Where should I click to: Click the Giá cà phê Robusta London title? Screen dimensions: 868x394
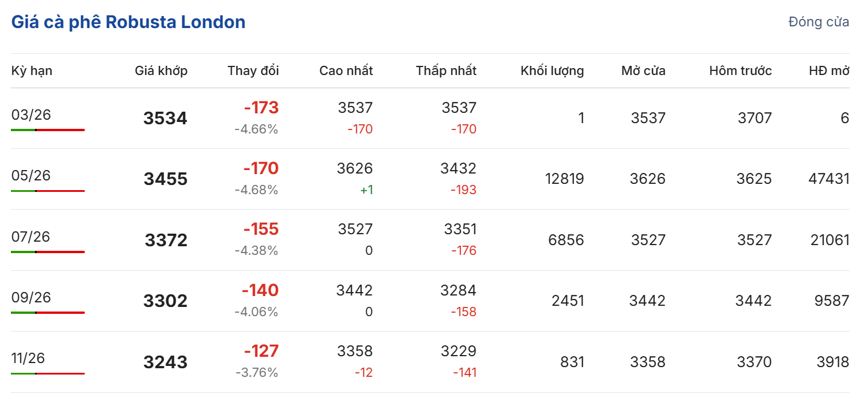coord(128,22)
